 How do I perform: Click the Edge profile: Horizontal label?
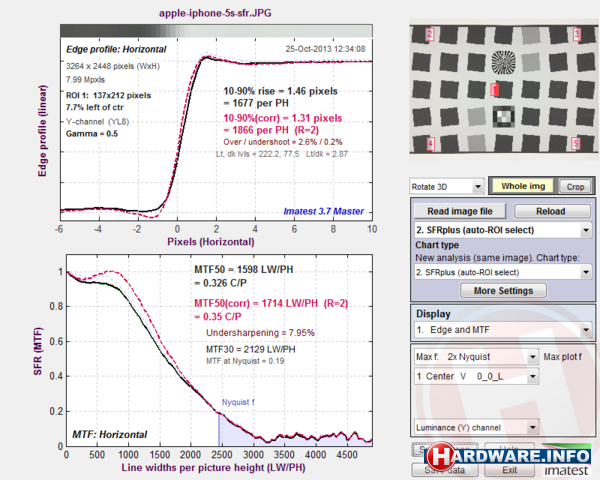coord(116,49)
